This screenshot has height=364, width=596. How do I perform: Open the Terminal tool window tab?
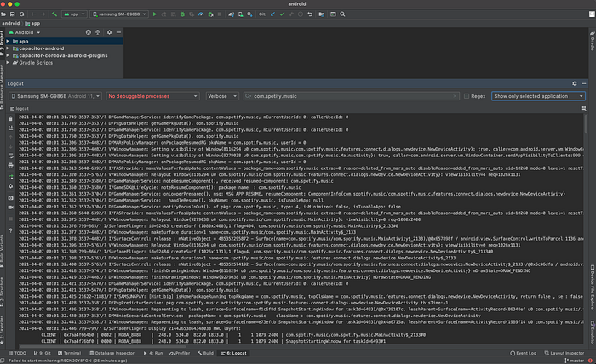[x=69, y=353]
